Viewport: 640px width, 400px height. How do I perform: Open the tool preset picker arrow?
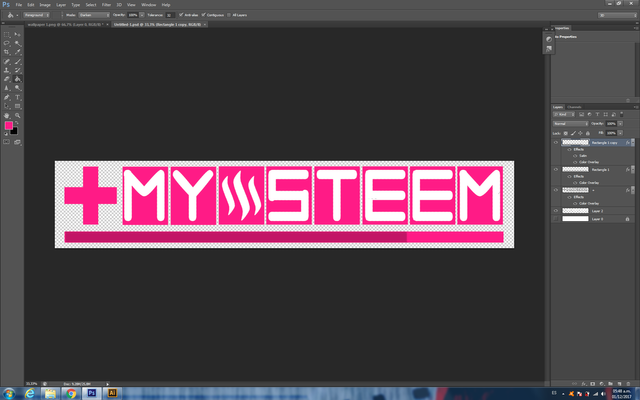pos(17,16)
